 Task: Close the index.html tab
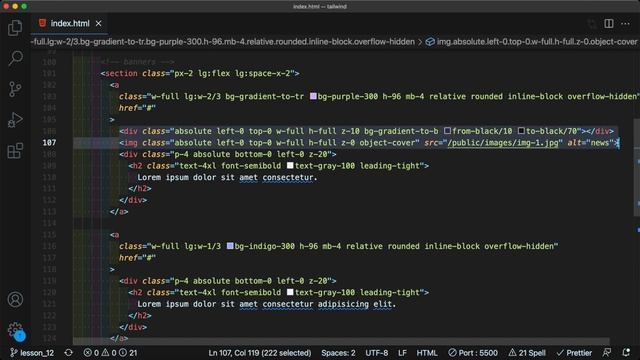98,24
